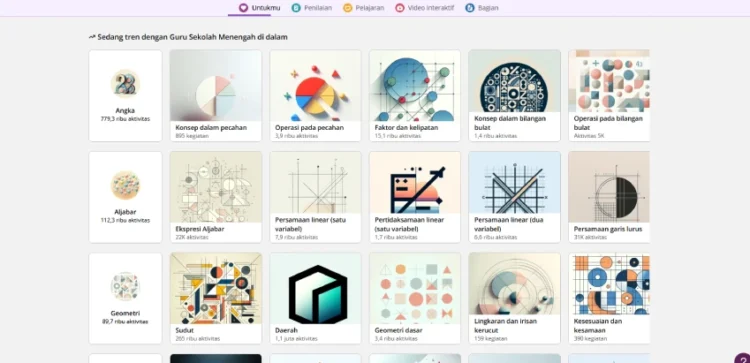
Task: Click the Pelajaran tab icon
Action: coord(348,8)
